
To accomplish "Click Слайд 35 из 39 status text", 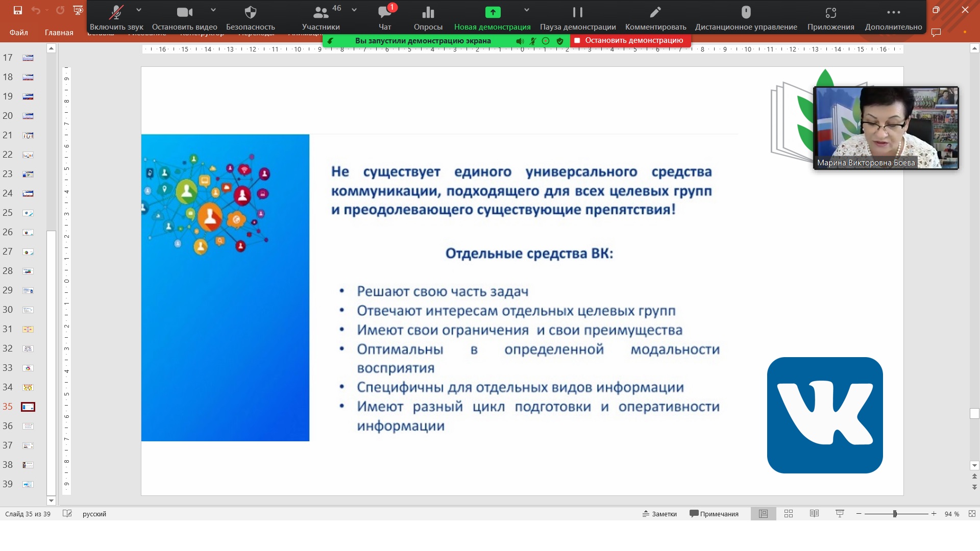I will (28, 514).
